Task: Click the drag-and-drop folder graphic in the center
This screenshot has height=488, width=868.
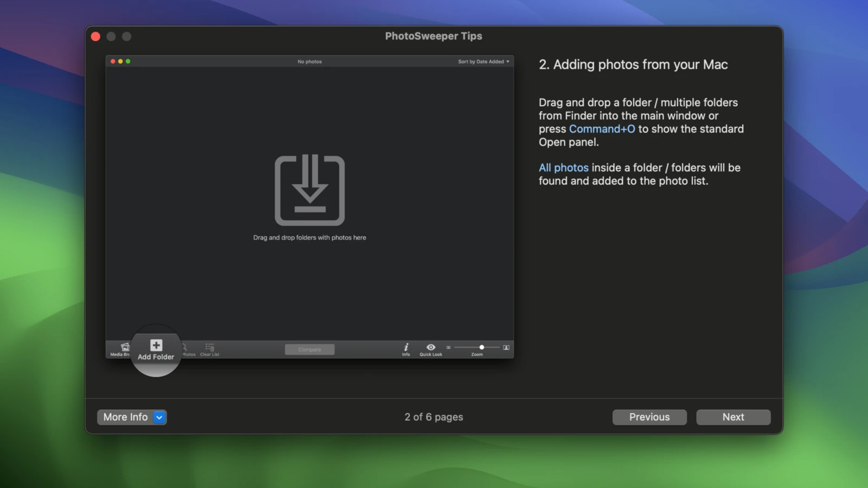Action: (310, 190)
